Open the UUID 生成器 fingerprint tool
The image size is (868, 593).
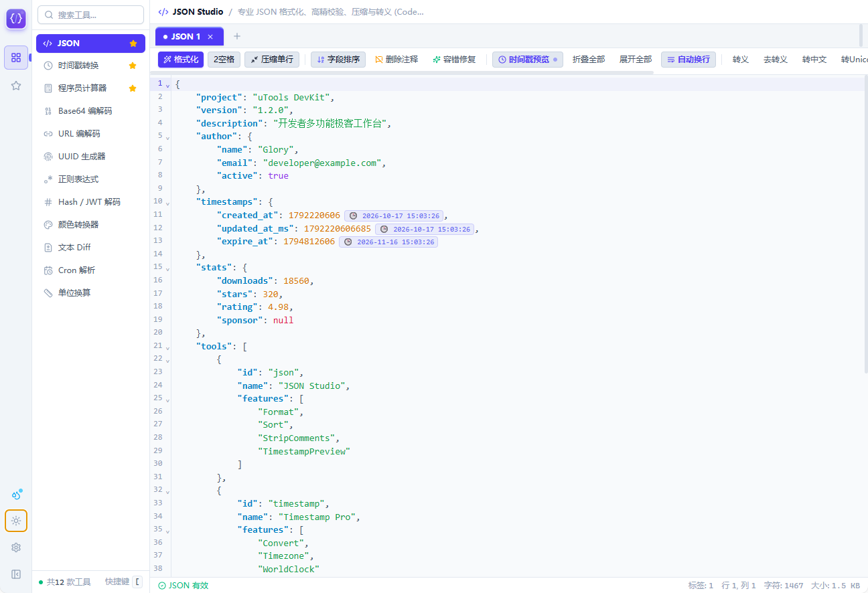coord(90,157)
